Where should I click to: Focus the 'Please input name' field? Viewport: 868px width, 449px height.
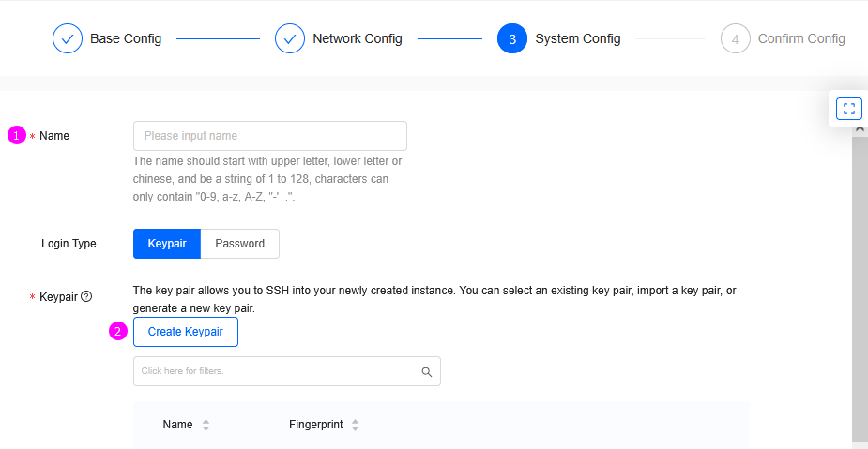[270, 136]
